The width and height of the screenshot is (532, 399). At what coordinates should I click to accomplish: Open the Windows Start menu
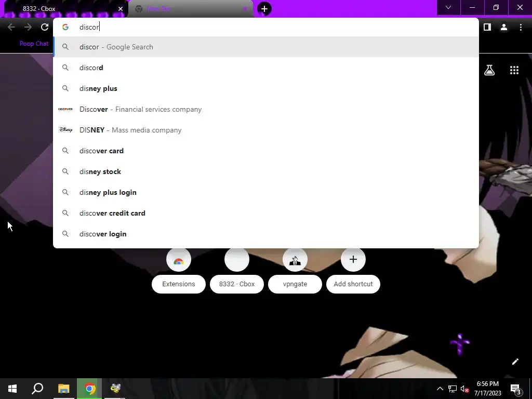coord(12,389)
